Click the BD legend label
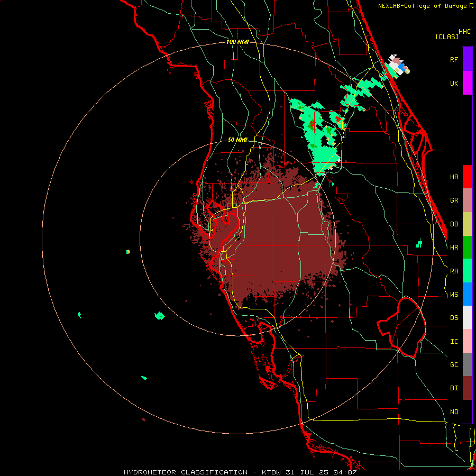This screenshot has width=476, height=476. click(x=454, y=224)
